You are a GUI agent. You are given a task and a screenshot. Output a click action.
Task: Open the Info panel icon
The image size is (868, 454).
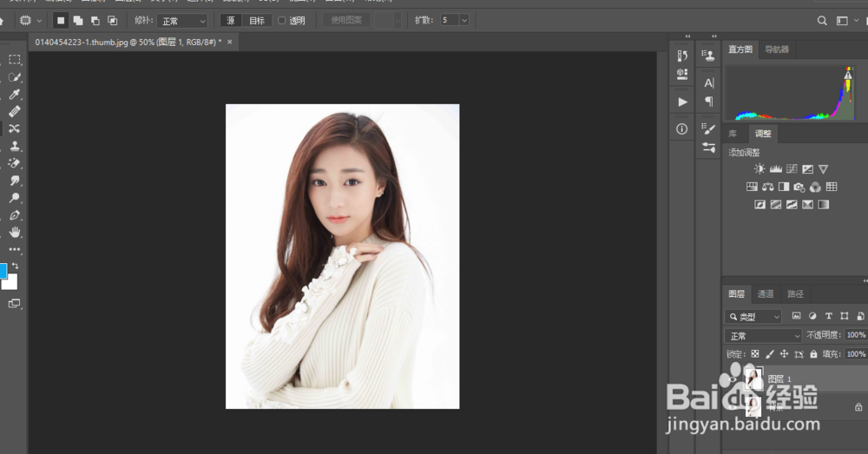(682, 129)
